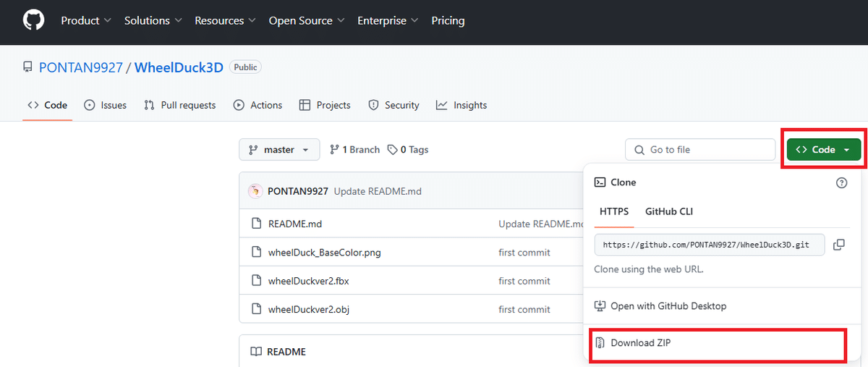
Task: Expand the Resources navigation menu
Action: pos(226,20)
